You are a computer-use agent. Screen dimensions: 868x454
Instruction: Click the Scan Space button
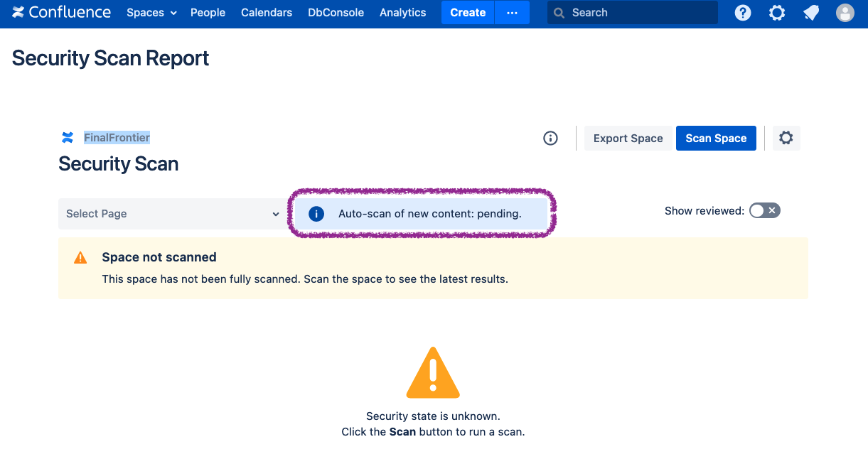(715, 139)
